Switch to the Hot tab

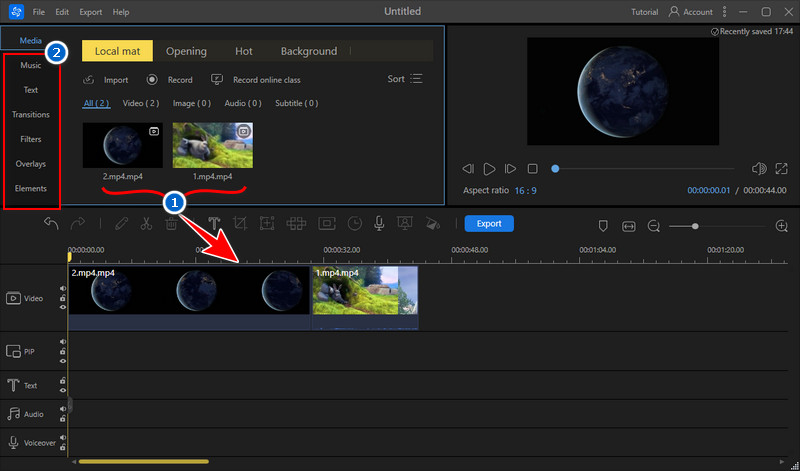(244, 51)
